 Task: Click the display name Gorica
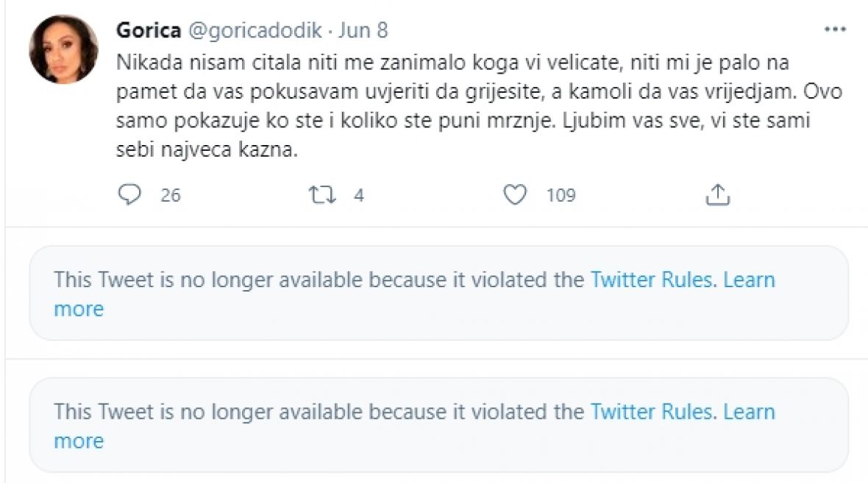(x=149, y=30)
